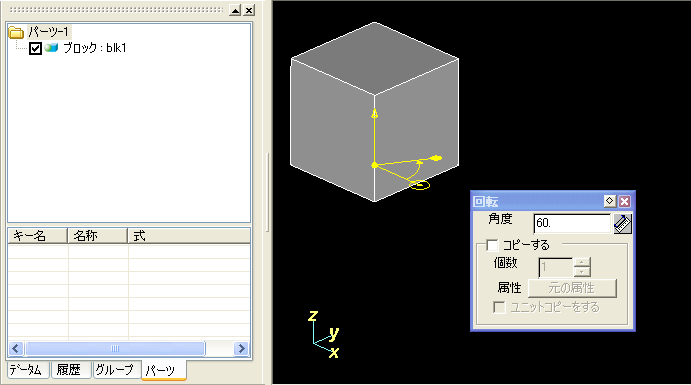
Task: Click the pin icon on the 回転 dialog
Action: click(609, 201)
